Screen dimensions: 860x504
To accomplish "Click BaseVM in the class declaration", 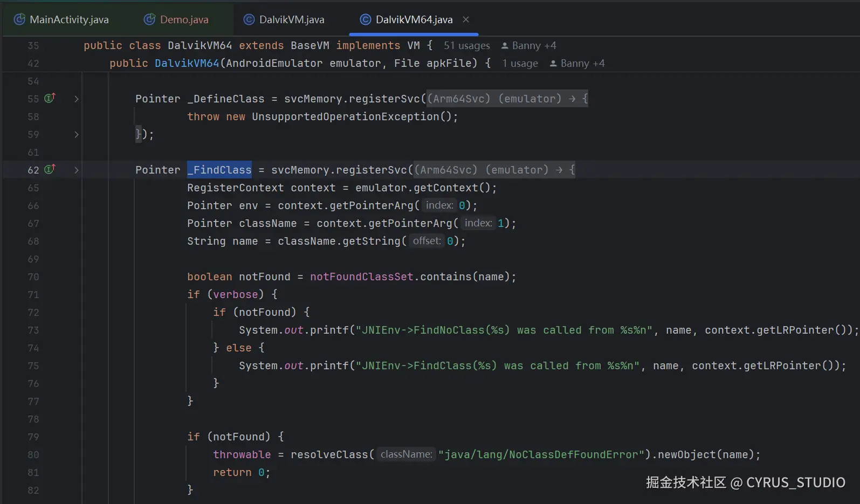I will 310,45.
